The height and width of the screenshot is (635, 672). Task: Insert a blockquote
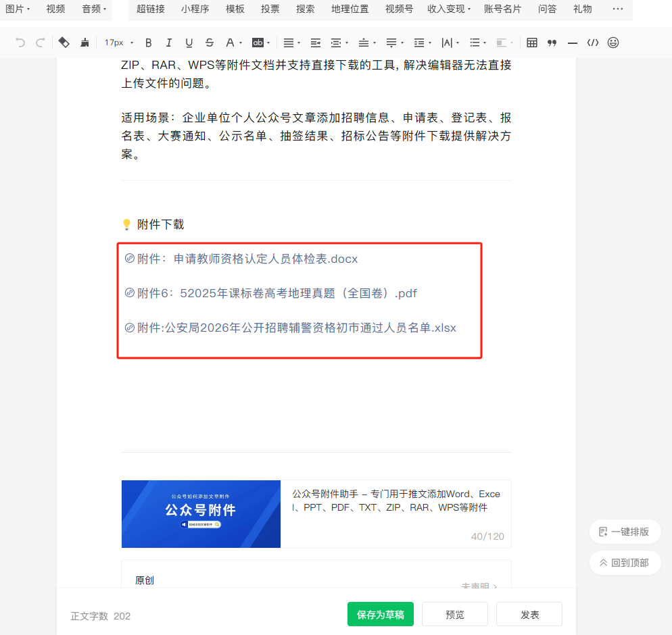(x=552, y=43)
